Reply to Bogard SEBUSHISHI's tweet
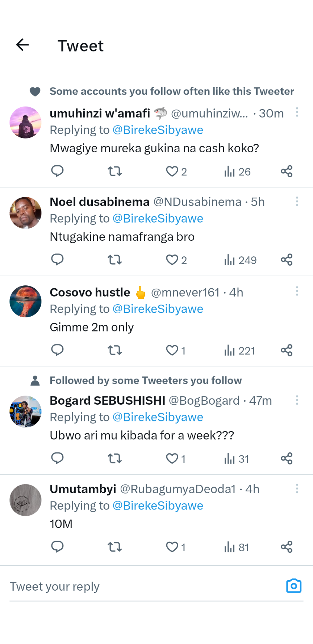This screenshot has width=313, height=644. (x=57, y=458)
